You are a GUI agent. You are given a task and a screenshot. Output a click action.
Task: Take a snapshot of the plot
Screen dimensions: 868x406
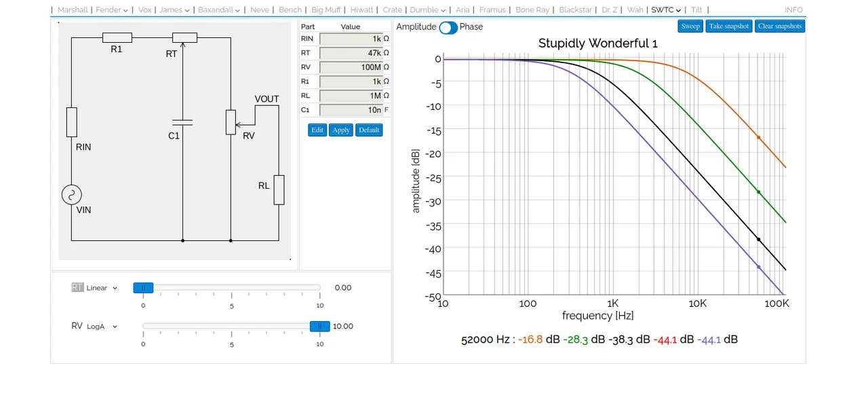(x=728, y=26)
